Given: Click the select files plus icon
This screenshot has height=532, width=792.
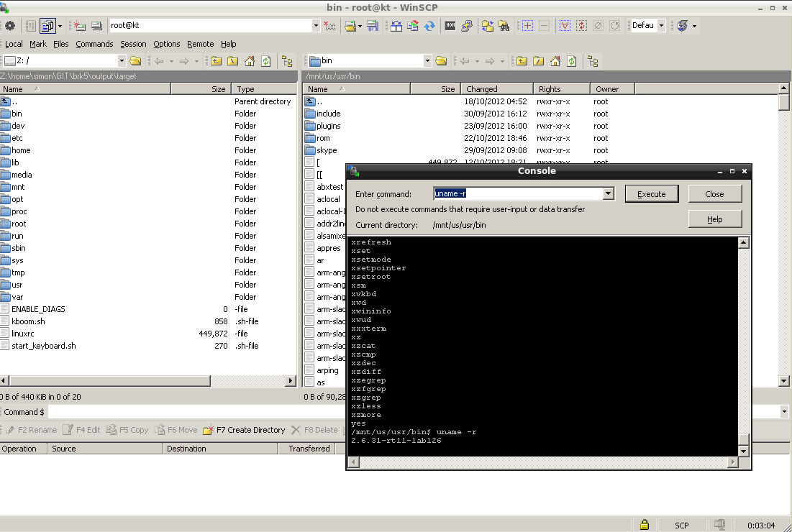Looking at the screenshot, I should [x=527, y=26].
